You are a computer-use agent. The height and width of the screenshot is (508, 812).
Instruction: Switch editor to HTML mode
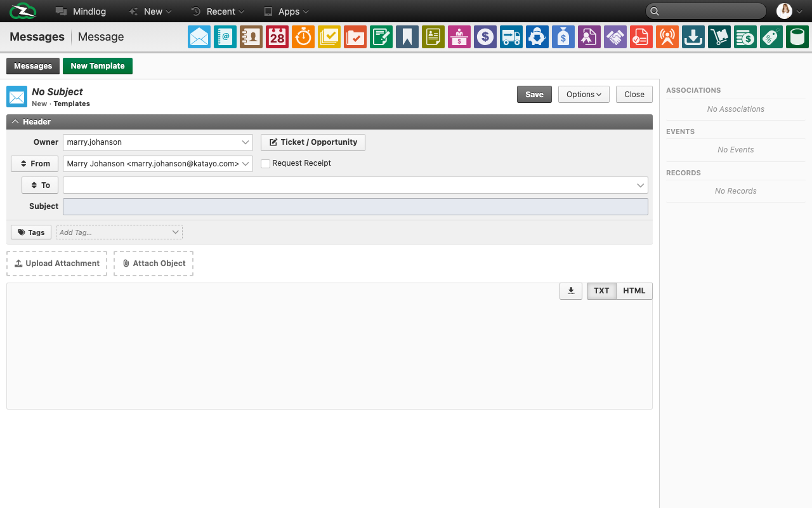coord(634,291)
